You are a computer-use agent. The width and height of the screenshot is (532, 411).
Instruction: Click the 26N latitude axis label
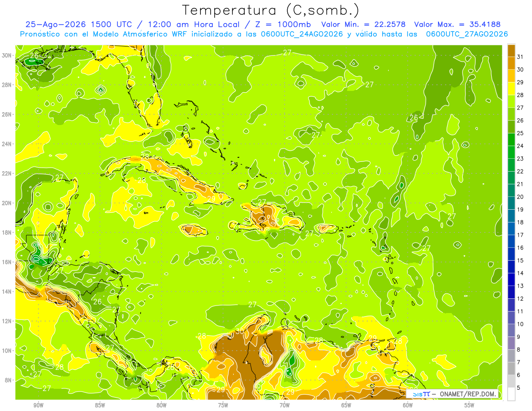tap(7, 114)
